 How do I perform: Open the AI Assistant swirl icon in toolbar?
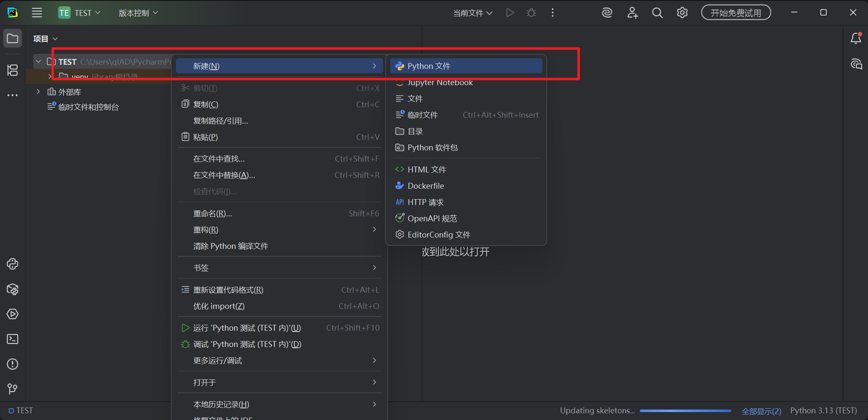pos(607,13)
